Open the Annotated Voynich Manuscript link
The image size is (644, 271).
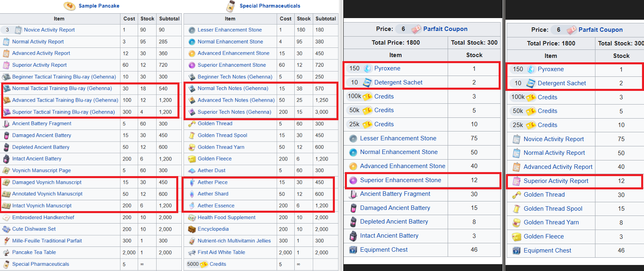click(x=47, y=194)
